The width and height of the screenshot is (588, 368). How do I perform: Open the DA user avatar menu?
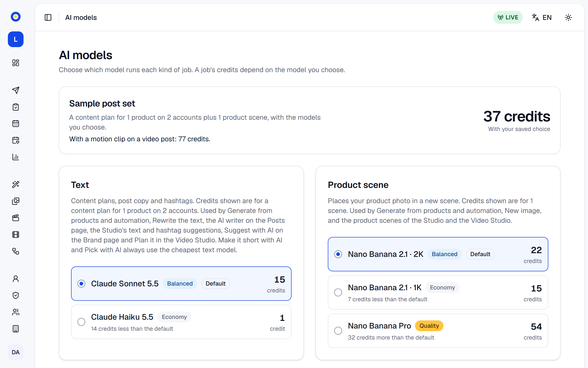(16, 352)
